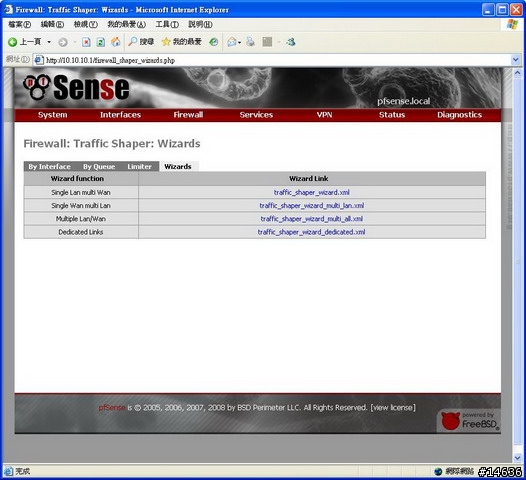Open the Firewall navigation menu
Viewport: 526px width, 480px height.
188,115
